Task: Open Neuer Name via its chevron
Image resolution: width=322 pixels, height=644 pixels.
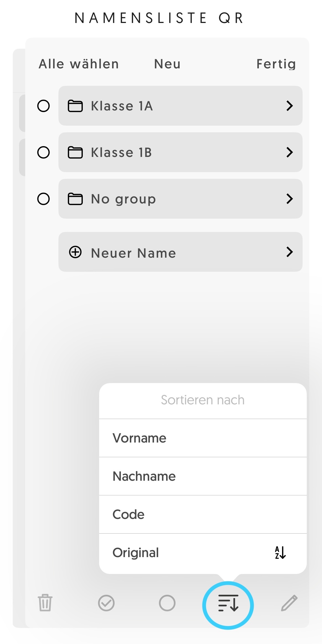Action: pos(290,252)
